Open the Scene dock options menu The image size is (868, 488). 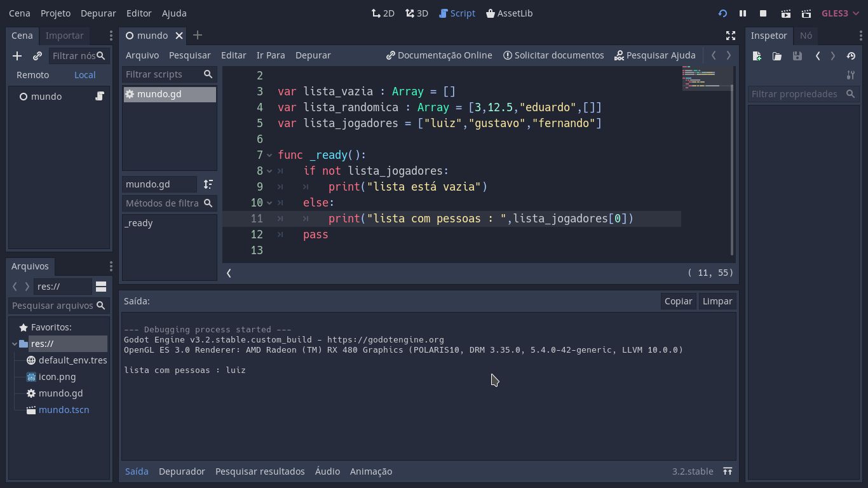click(x=111, y=36)
